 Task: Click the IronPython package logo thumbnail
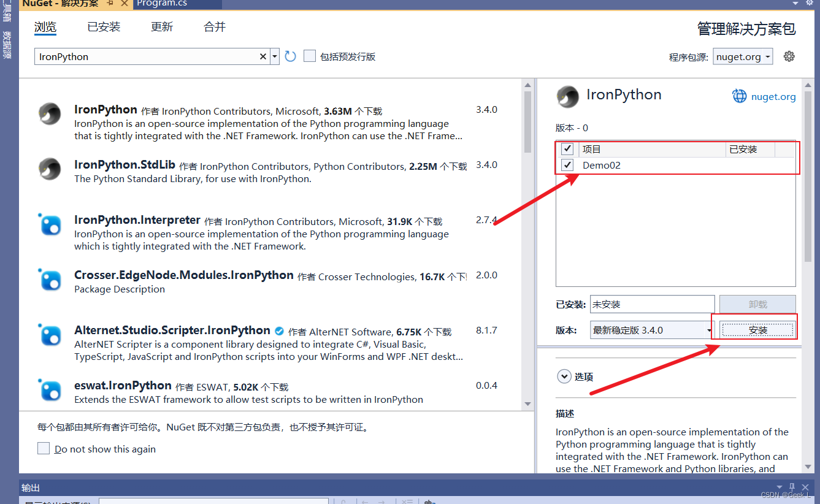[49, 115]
